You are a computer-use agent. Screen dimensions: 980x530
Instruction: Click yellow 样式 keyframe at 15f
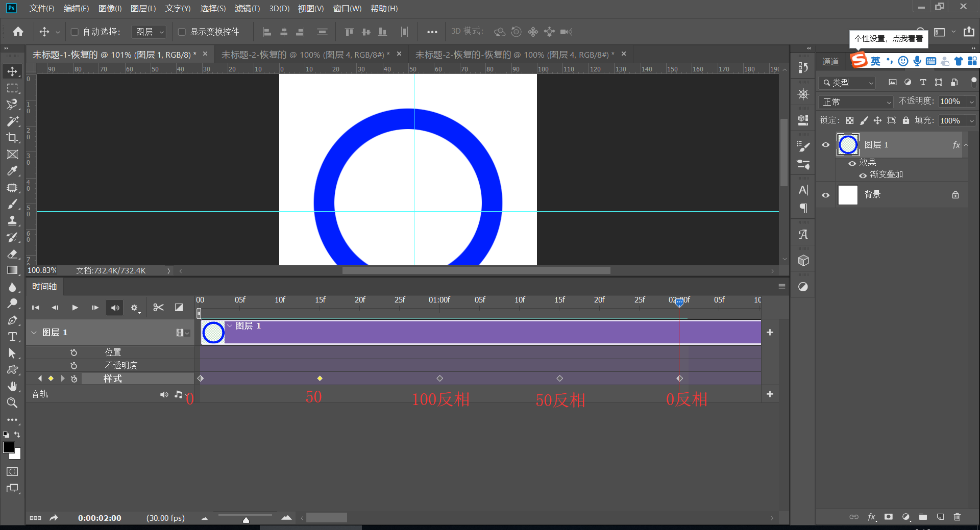pyautogui.click(x=320, y=378)
